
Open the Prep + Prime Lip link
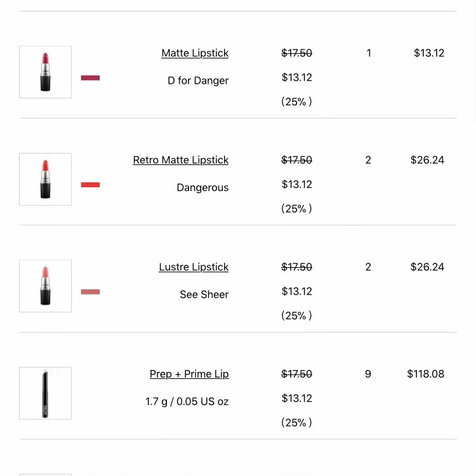pos(189,374)
